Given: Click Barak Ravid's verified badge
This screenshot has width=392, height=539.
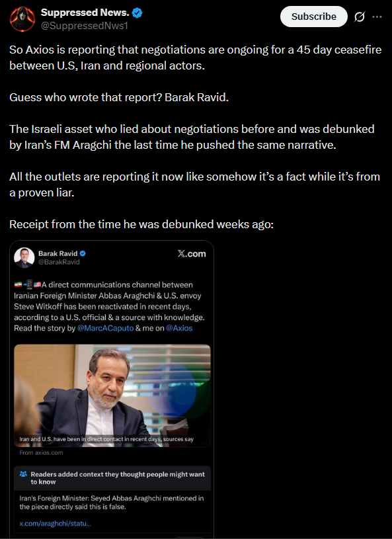Looking at the screenshot, I should click(x=83, y=254).
